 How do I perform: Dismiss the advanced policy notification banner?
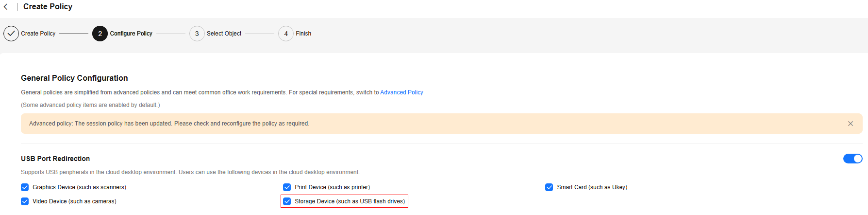pos(851,124)
